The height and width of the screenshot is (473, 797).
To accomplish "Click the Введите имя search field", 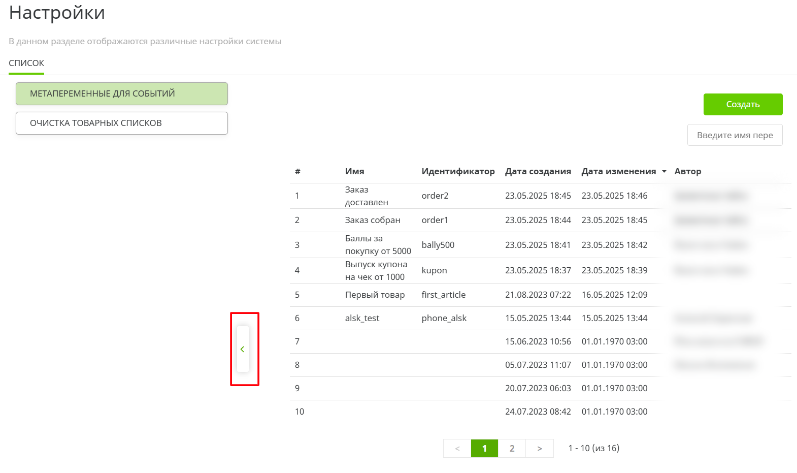I will pyautogui.click(x=734, y=135).
